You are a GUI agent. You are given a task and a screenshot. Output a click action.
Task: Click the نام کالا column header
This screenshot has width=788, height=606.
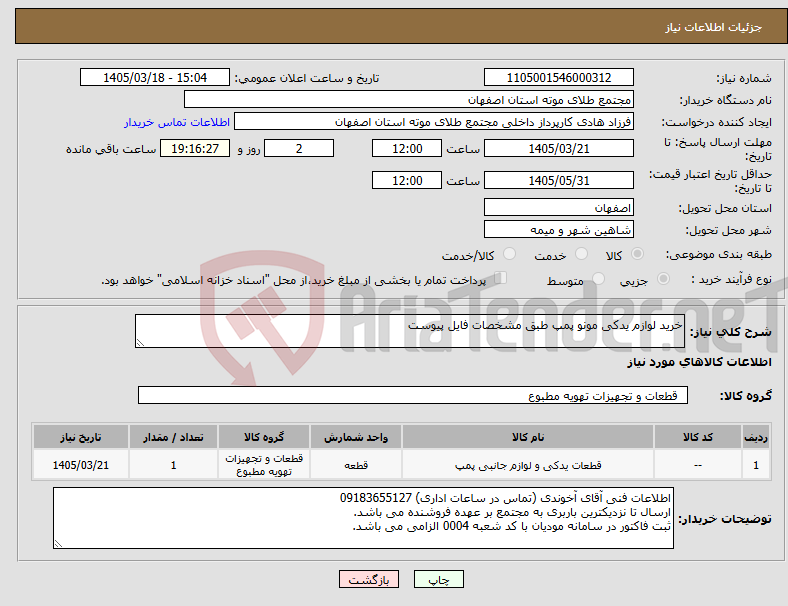[x=528, y=437]
